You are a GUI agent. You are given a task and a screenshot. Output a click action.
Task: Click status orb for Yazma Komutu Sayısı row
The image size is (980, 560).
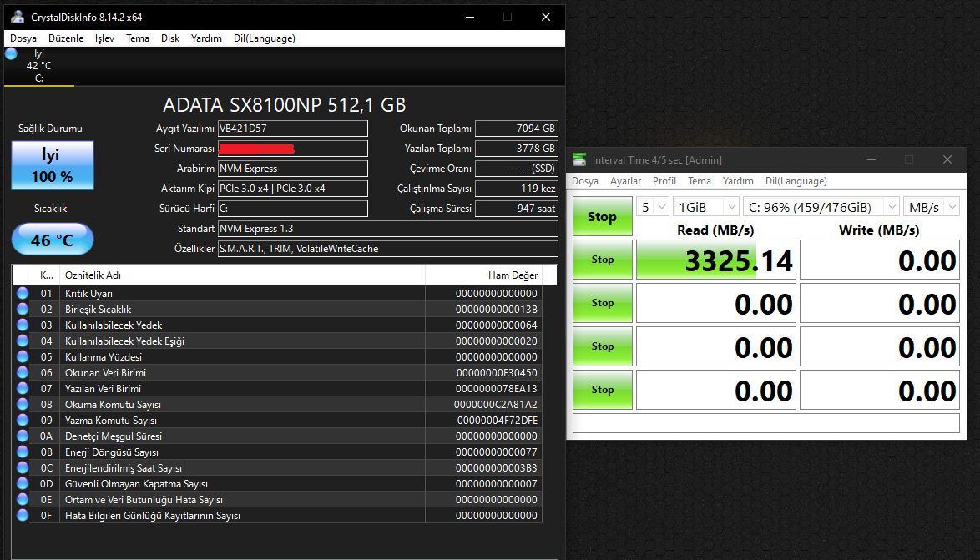tap(23, 420)
